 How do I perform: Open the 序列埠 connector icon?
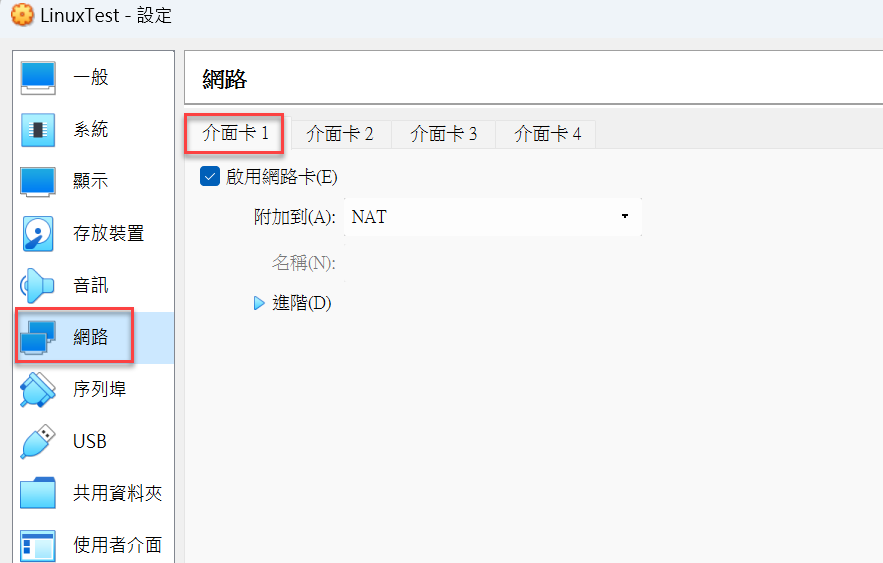(x=38, y=389)
